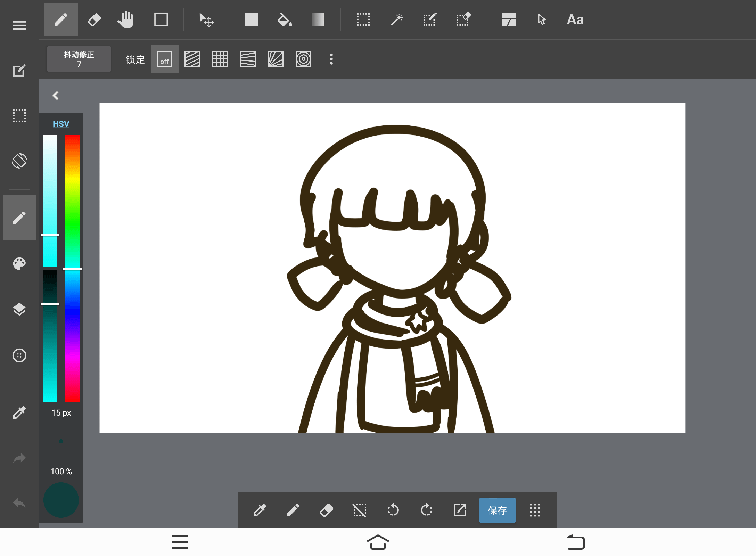Tap the drawing canvas with the girl sketch

[x=393, y=268]
